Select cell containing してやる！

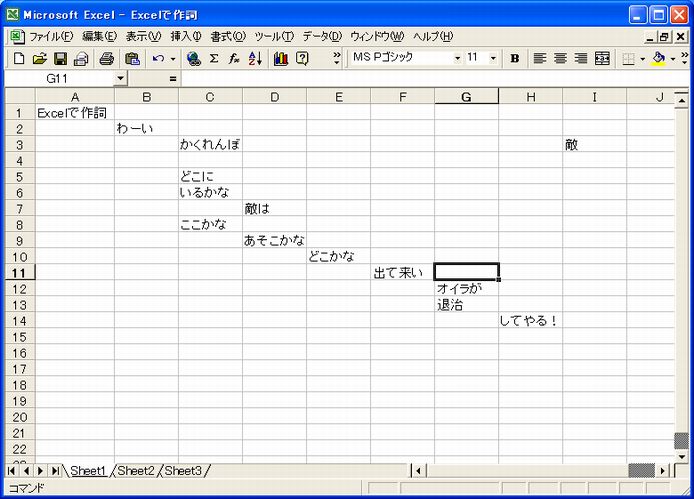pos(530,321)
